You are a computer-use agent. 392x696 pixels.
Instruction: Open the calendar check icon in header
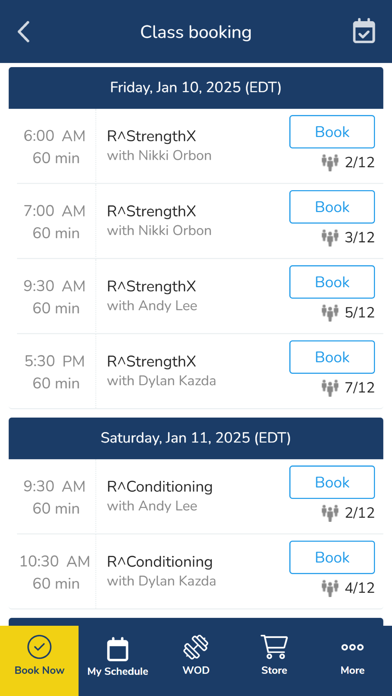pyautogui.click(x=364, y=31)
